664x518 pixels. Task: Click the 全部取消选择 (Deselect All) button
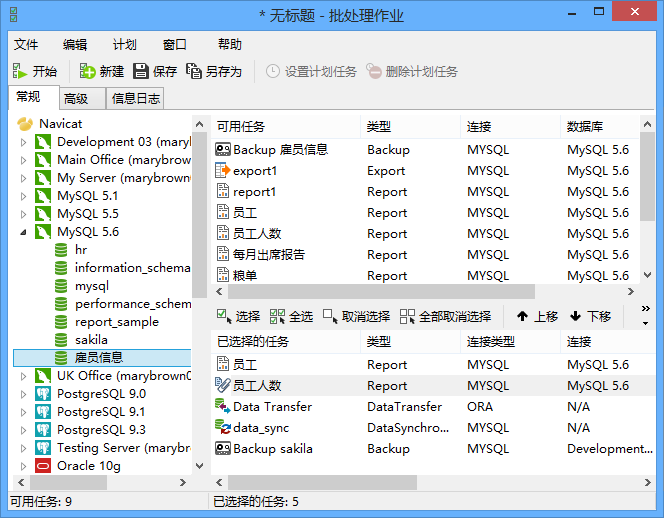point(445,316)
